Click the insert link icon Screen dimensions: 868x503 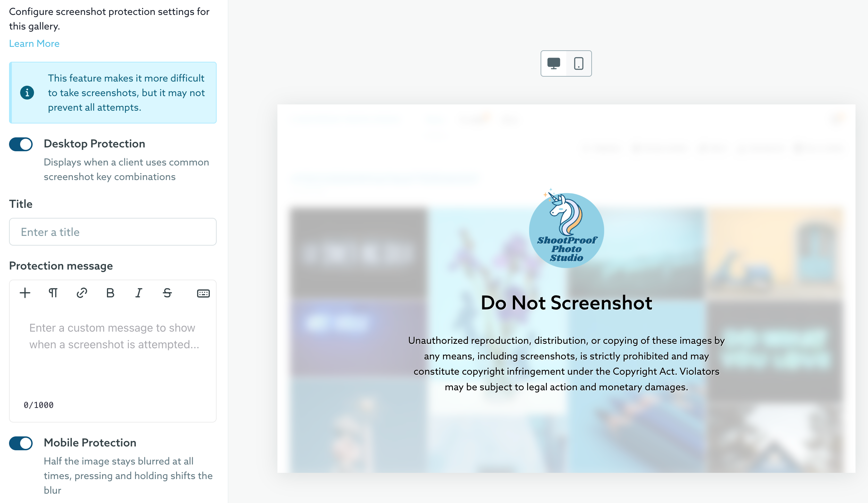(x=82, y=293)
